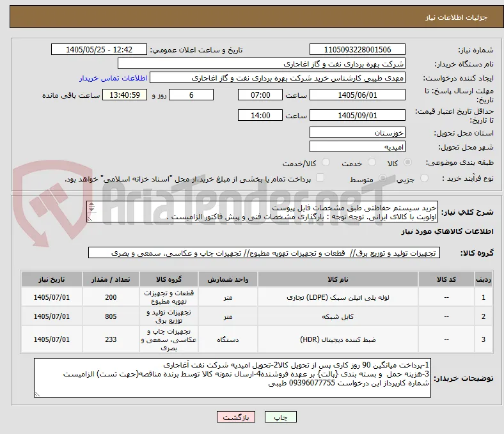Click the response deadline date 1405/06/01
Screen dimensions: 504x434
(358, 95)
